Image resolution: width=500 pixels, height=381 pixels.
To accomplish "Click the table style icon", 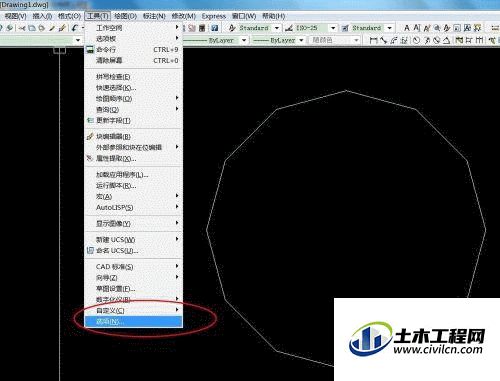I will tap(345, 28).
